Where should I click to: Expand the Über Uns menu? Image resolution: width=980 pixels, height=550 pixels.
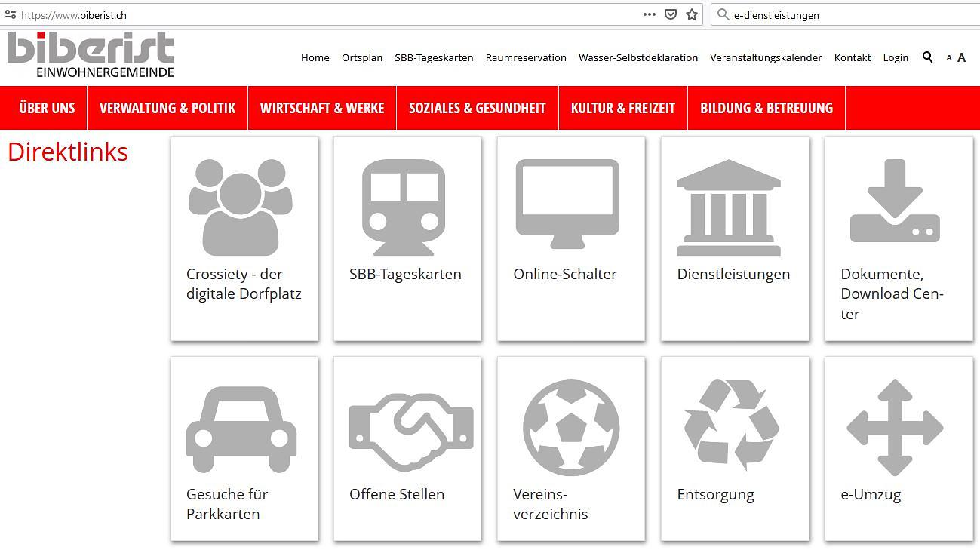click(x=47, y=108)
